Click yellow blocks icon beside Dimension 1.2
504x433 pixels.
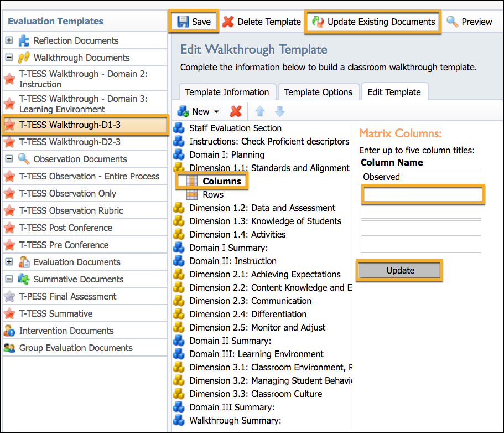(179, 208)
